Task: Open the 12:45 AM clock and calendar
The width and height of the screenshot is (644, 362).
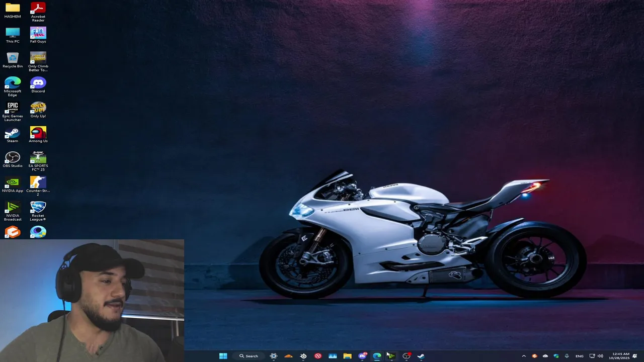Action: click(x=619, y=356)
